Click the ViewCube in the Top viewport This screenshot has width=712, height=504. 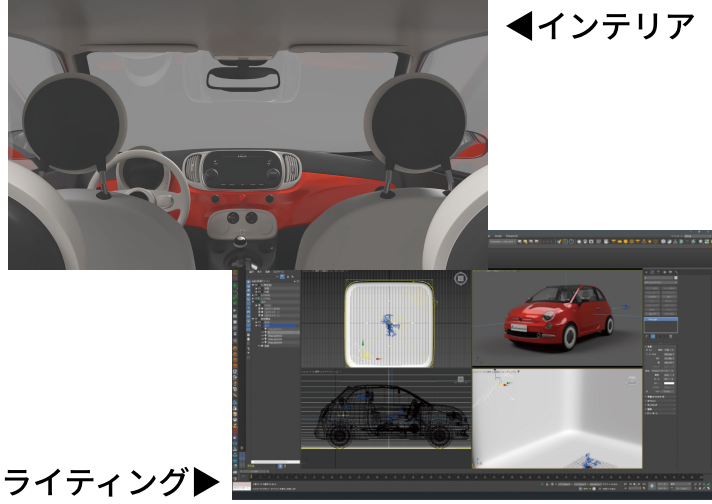click(459, 278)
